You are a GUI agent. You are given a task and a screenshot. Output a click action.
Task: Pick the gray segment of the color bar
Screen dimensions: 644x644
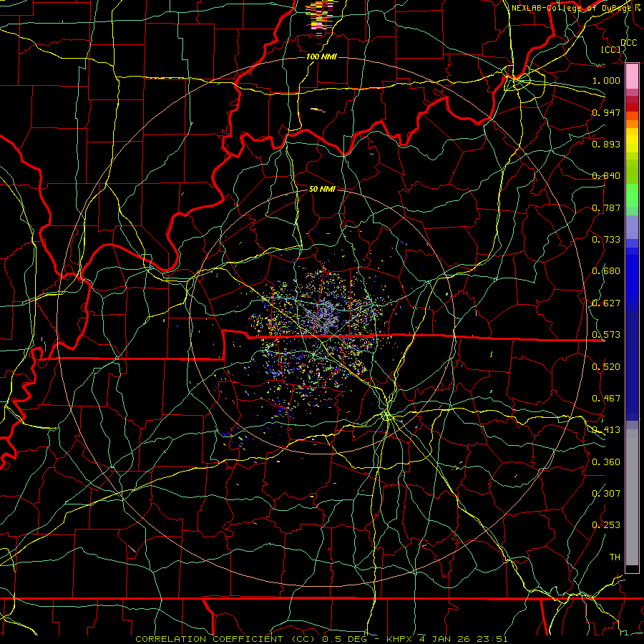point(632,497)
